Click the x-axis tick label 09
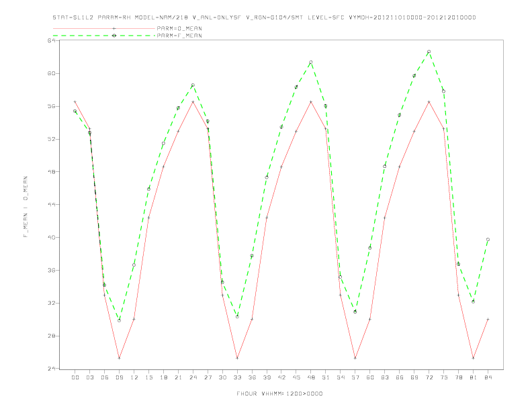Image resolution: width=532 pixels, height=411 pixels. click(119, 377)
